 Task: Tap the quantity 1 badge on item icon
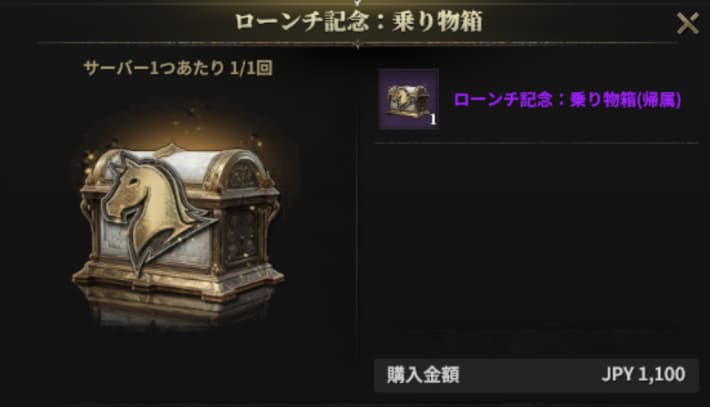click(x=433, y=120)
